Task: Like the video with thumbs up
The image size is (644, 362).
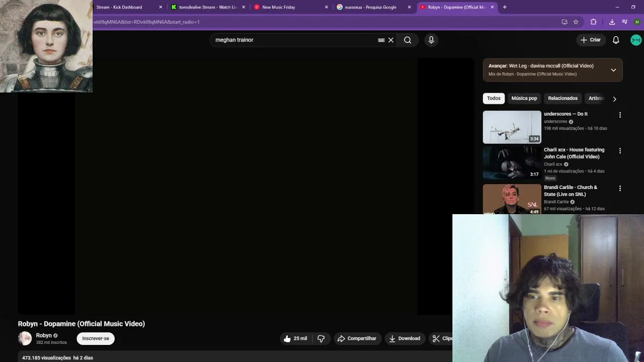Action: [295, 338]
